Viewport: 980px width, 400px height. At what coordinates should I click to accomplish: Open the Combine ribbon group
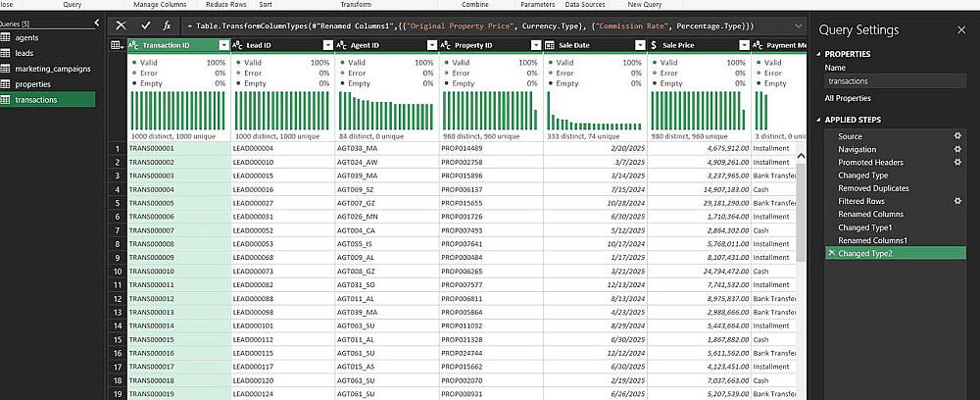tap(475, 4)
